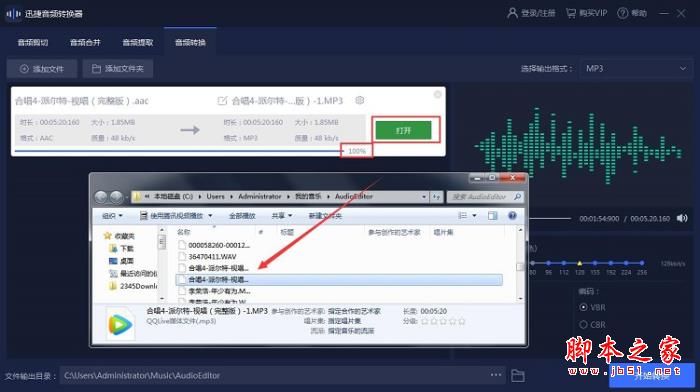
Task: Click the first rating star in the details pane
Action: coord(425,321)
